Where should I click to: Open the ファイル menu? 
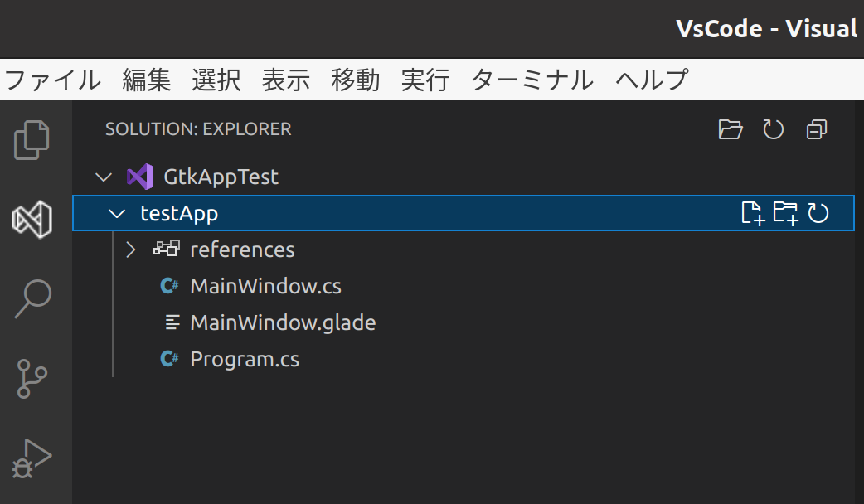pos(51,80)
